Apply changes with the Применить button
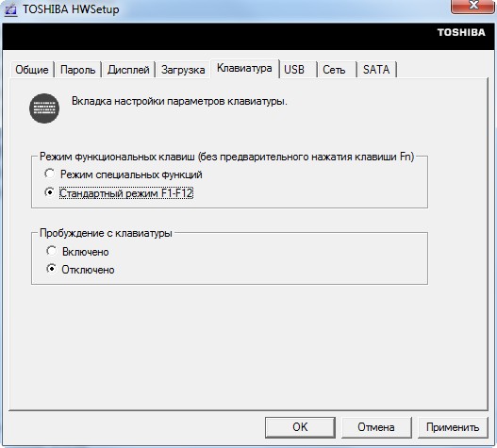This screenshot has height=448, width=497. [x=453, y=427]
